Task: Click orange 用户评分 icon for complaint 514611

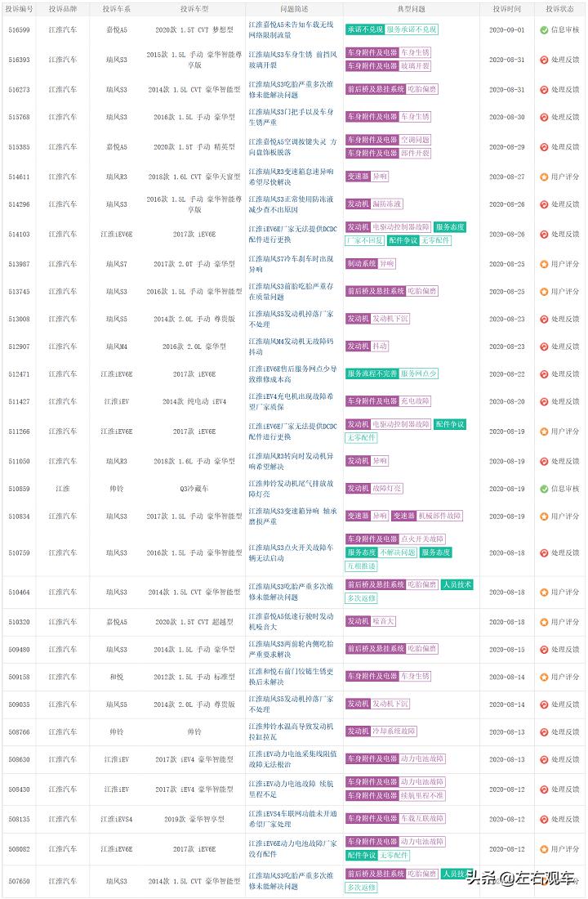Action: coord(544,177)
